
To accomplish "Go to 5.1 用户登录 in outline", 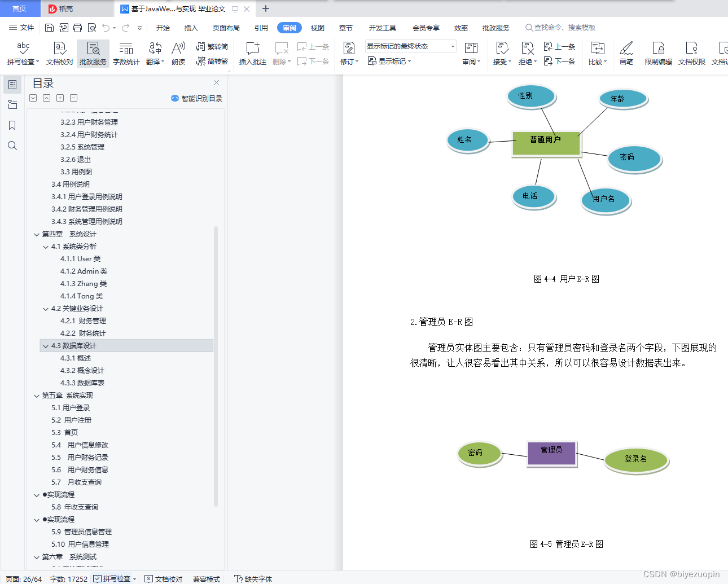I will click(x=71, y=408).
